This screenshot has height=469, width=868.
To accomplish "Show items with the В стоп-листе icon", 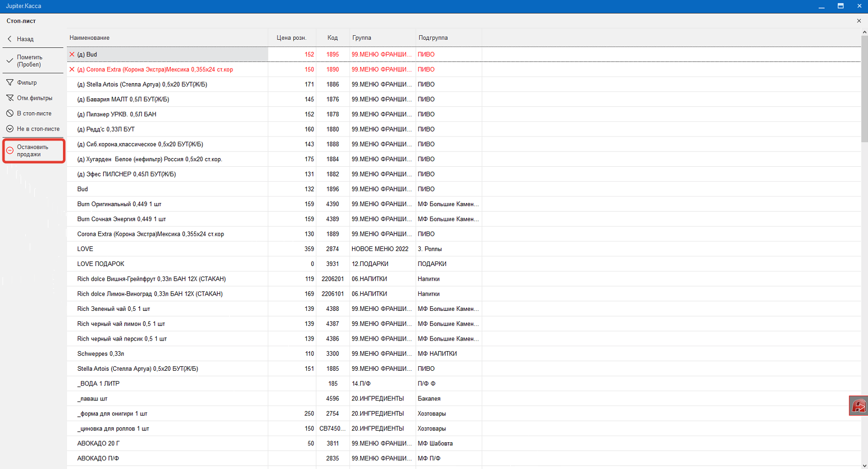I will (10, 113).
